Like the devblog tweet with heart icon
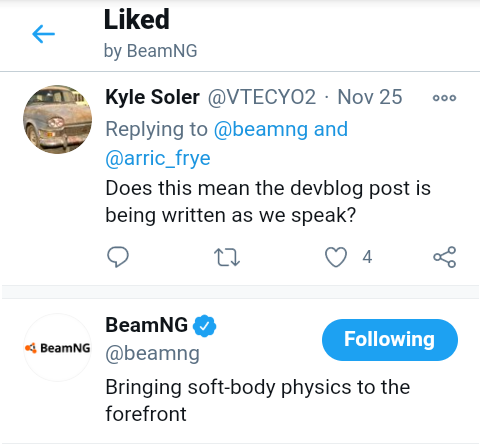Screen dimensions: 480x446 [x=336, y=257]
